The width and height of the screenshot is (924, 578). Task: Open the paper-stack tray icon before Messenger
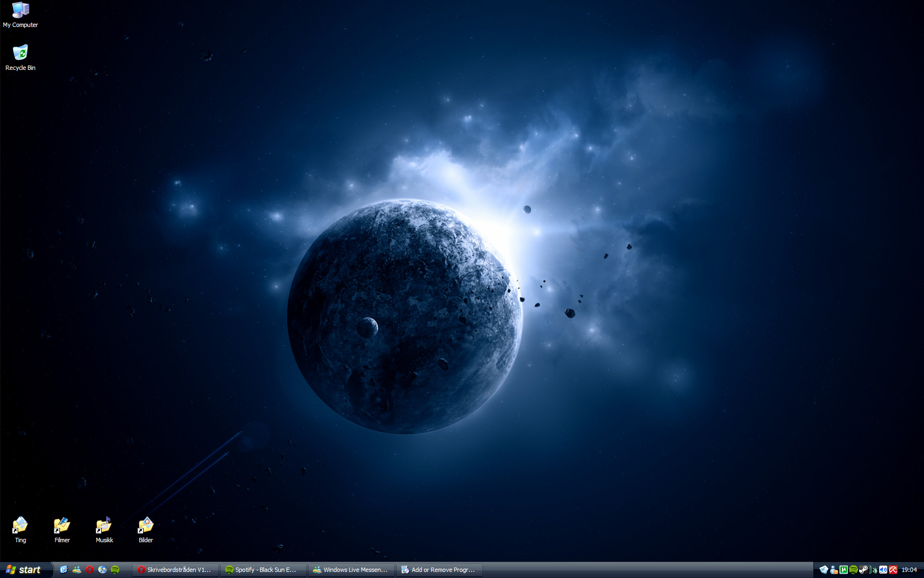point(824,570)
